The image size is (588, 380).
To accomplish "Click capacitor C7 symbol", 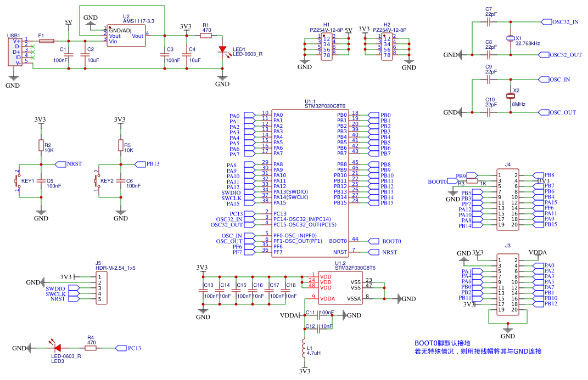I will click(x=488, y=22).
